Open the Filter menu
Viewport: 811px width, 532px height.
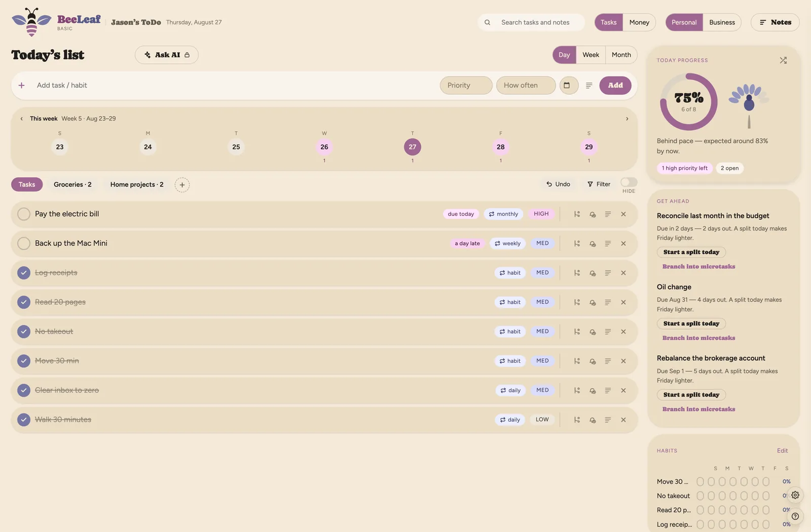tap(599, 184)
